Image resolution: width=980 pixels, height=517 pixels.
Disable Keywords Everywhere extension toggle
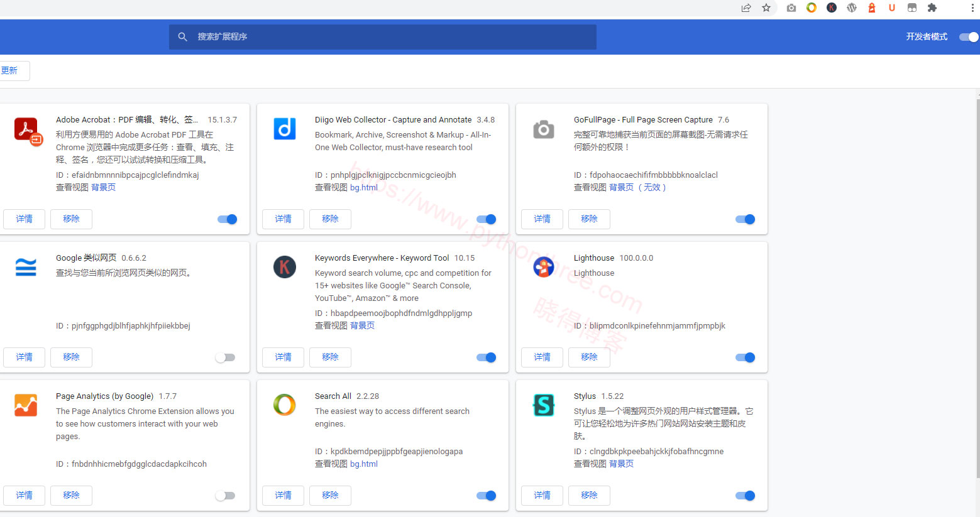coord(487,357)
